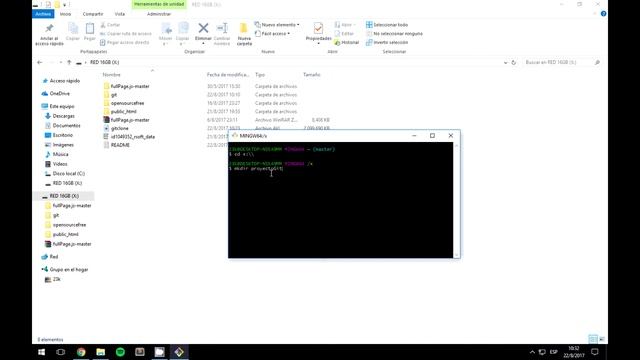Switch to the Vista ribbon tab
The height and width of the screenshot is (360, 640).
120,14
